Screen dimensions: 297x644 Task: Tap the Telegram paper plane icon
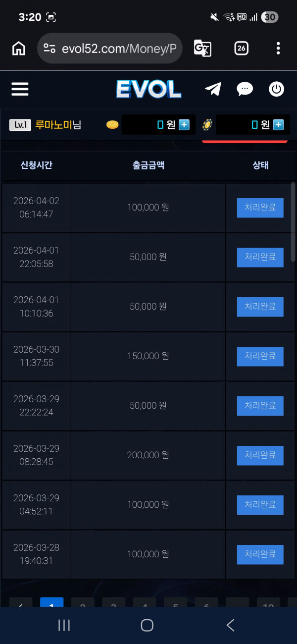213,89
